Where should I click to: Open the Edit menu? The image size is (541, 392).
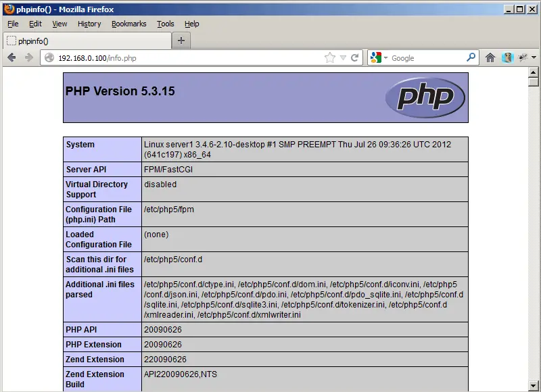tap(35, 24)
